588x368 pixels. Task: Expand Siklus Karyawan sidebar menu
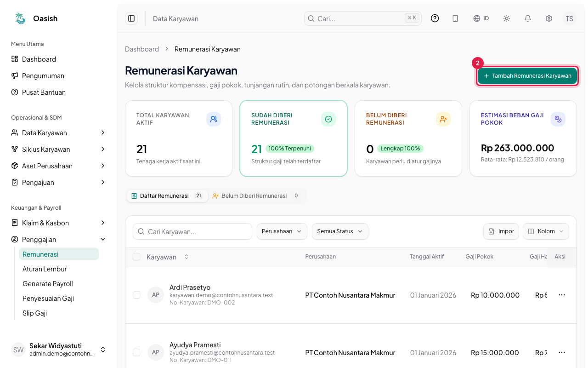pyautogui.click(x=58, y=149)
